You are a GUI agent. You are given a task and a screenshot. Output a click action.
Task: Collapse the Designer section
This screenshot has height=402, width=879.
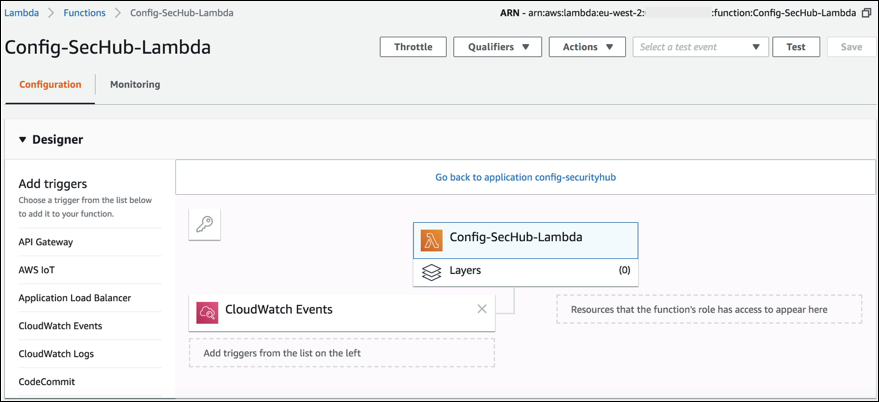pyautogui.click(x=22, y=140)
